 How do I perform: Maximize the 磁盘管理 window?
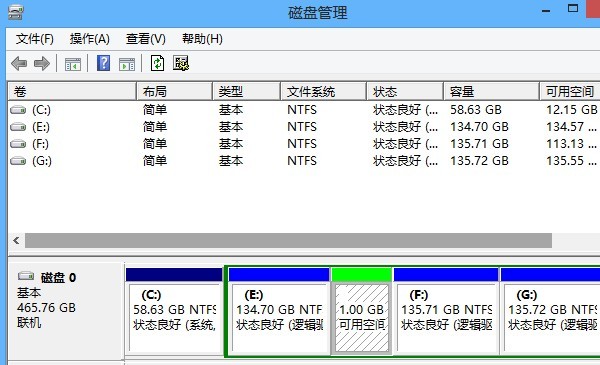(x=573, y=9)
